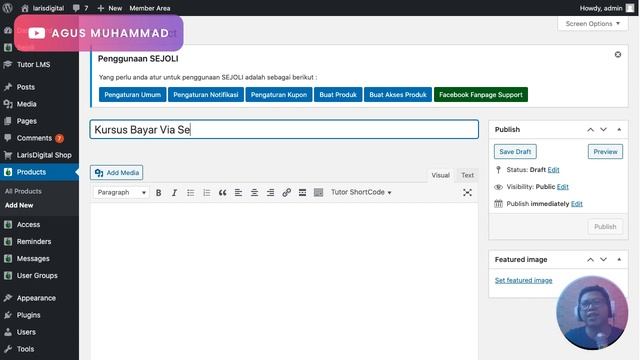Click Save Draft button
The height and width of the screenshot is (360, 640).
pyautogui.click(x=515, y=151)
